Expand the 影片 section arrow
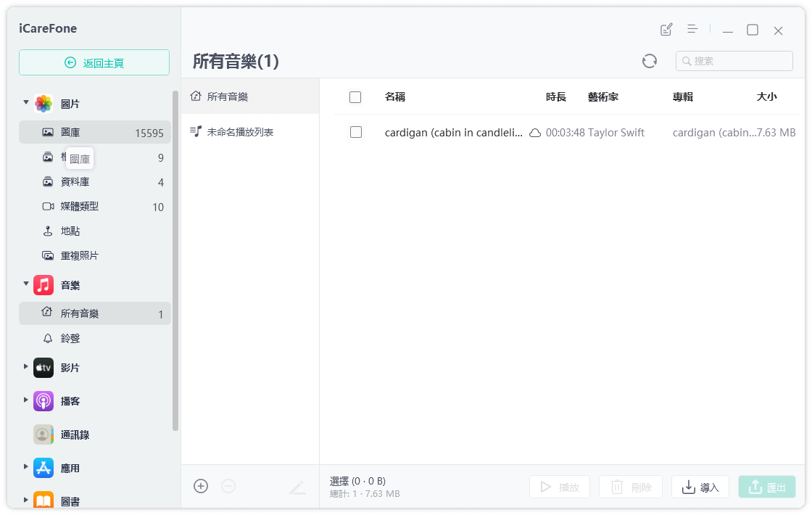This screenshot has width=812, height=515. click(x=26, y=367)
